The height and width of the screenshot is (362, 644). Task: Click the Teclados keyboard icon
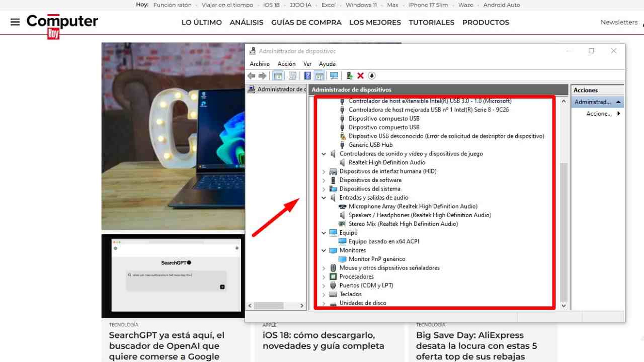coord(333,294)
